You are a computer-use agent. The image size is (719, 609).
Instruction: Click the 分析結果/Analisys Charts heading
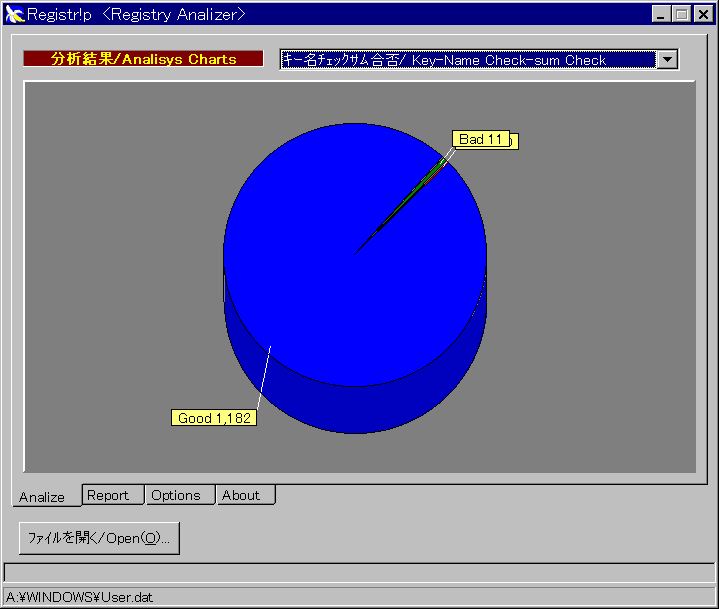pyautogui.click(x=143, y=59)
